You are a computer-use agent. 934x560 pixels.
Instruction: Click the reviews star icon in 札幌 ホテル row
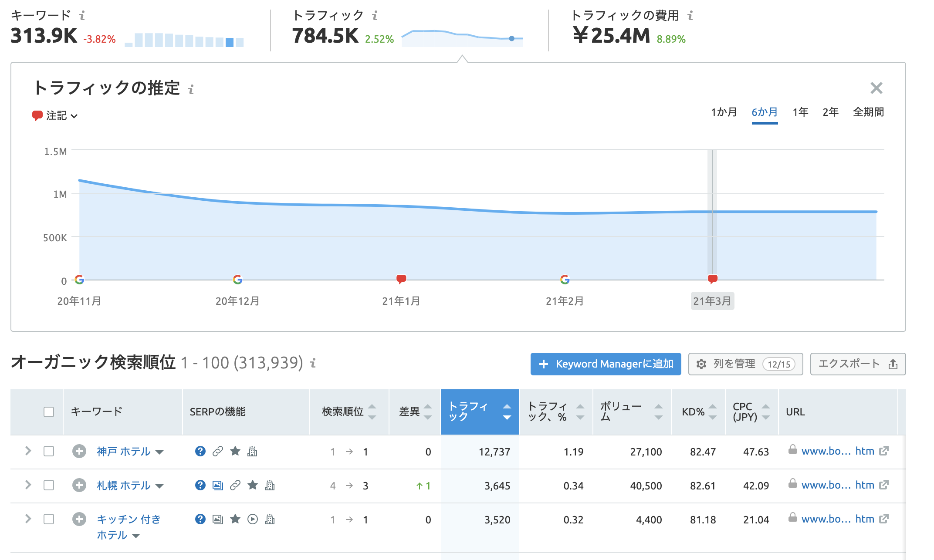tap(253, 485)
